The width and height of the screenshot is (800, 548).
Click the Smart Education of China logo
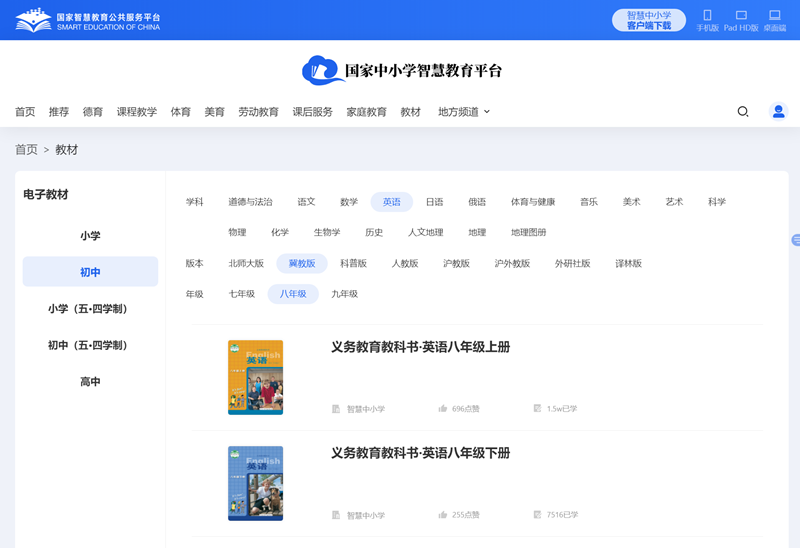point(88,20)
